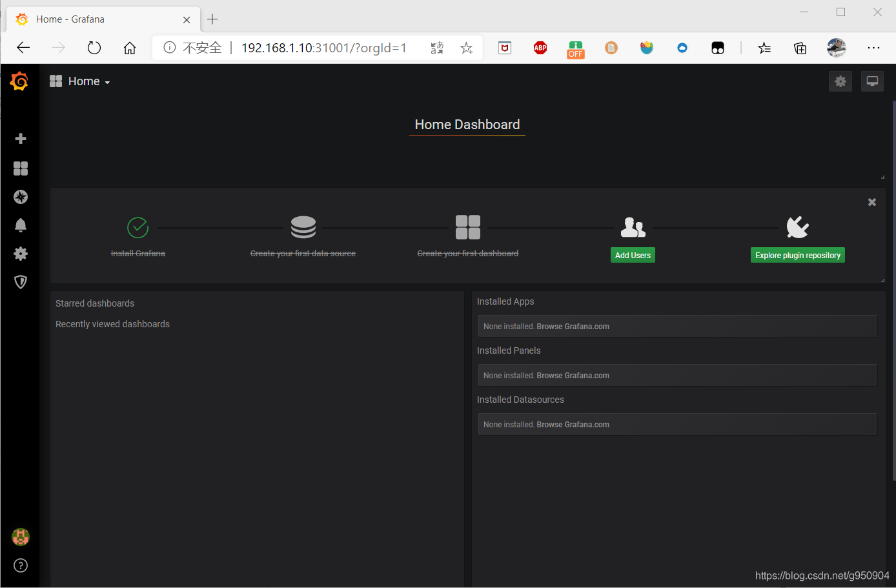The image size is (896, 588).
Task: Click the Install Grafana checkmark icon
Action: [x=138, y=227]
